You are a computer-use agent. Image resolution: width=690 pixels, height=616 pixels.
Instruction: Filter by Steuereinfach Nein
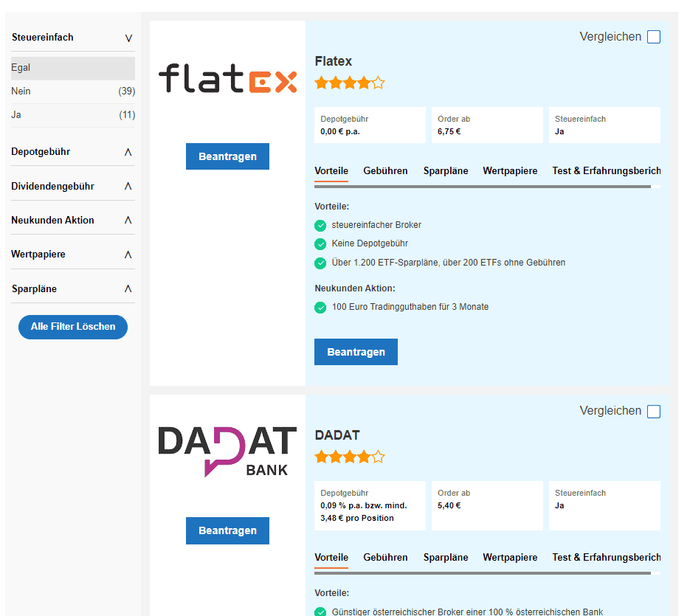point(72,91)
